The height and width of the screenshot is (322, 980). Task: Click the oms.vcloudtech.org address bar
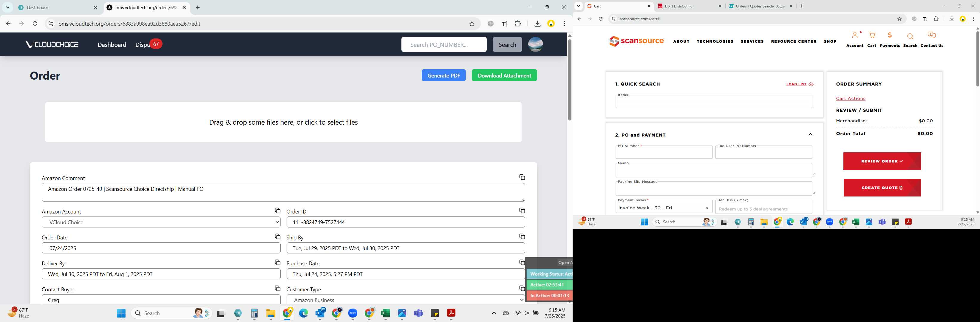point(259,24)
